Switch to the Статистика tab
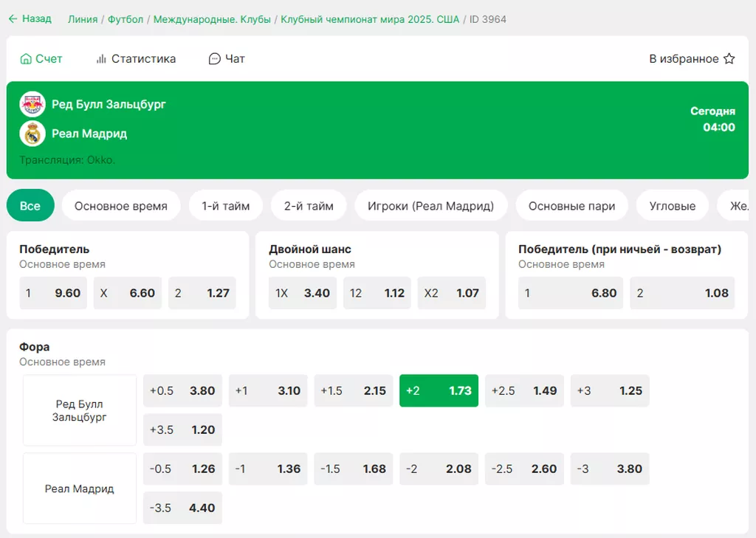This screenshot has height=538, width=756. pyautogui.click(x=136, y=59)
